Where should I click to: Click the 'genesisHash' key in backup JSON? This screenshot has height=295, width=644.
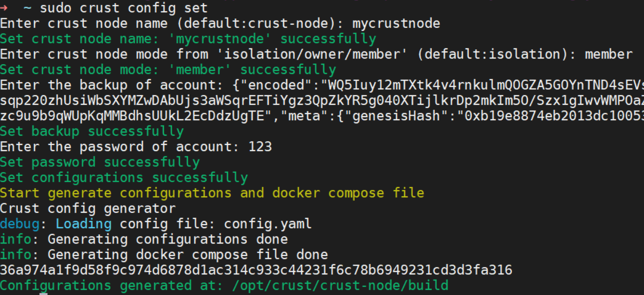pyautogui.click(x=396, y=116)
